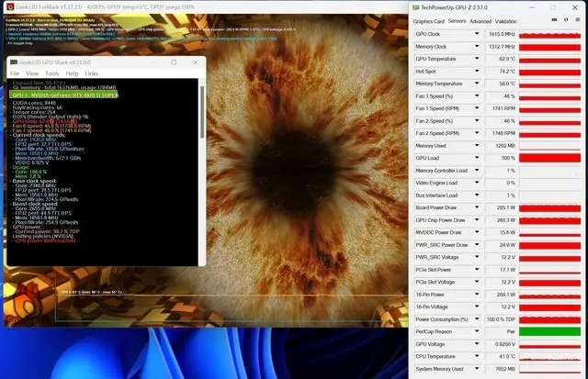
Task: Expand the PCIe Slot Voltage dropdown
Action: pos(477,282)
